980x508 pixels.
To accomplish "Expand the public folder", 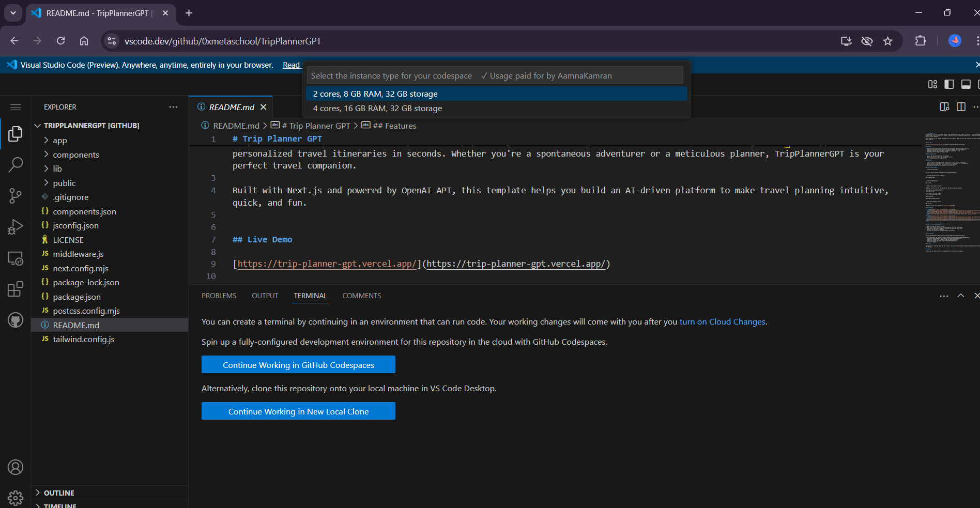I will click(x=64, y=183).
